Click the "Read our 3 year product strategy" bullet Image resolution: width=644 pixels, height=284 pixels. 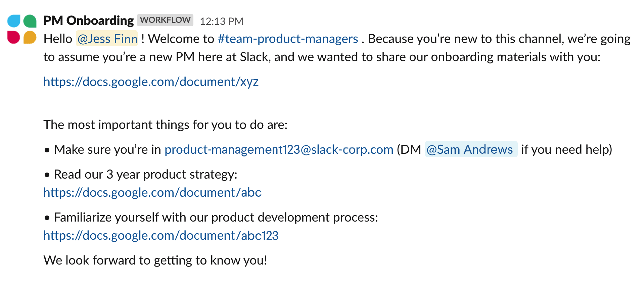tap(145, 174)
